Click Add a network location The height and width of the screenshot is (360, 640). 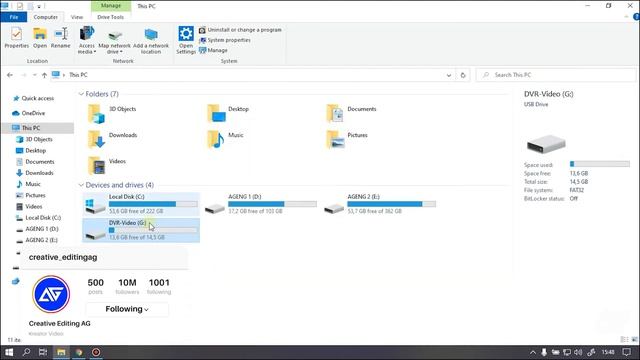point(151,40)
